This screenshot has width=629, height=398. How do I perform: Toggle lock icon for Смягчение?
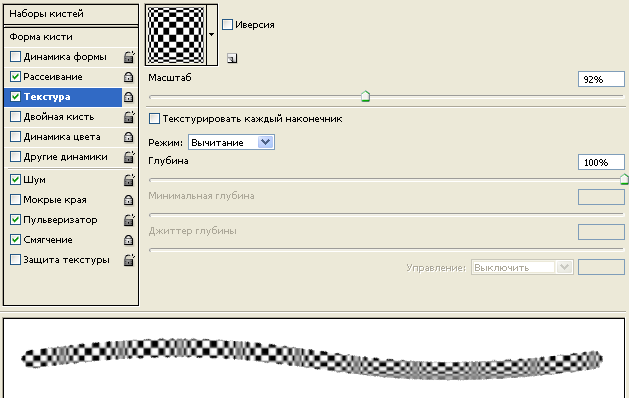pyautogui.click(x=128, y=240)
